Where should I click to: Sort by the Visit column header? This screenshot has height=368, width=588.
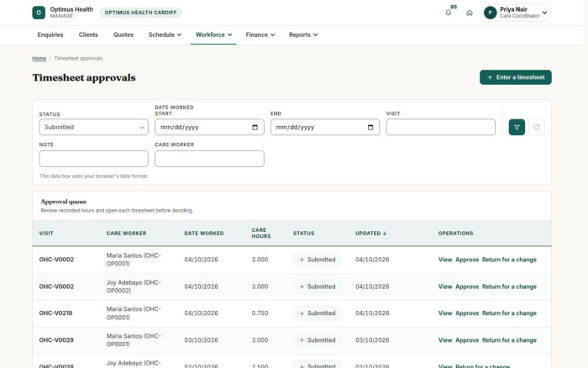46,234
